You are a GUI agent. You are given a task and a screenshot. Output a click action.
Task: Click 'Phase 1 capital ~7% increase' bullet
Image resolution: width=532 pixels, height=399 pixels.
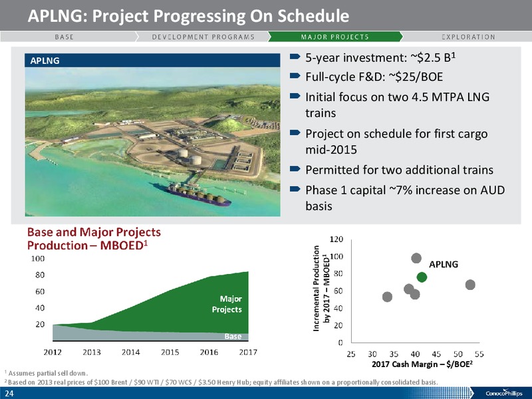405,198
